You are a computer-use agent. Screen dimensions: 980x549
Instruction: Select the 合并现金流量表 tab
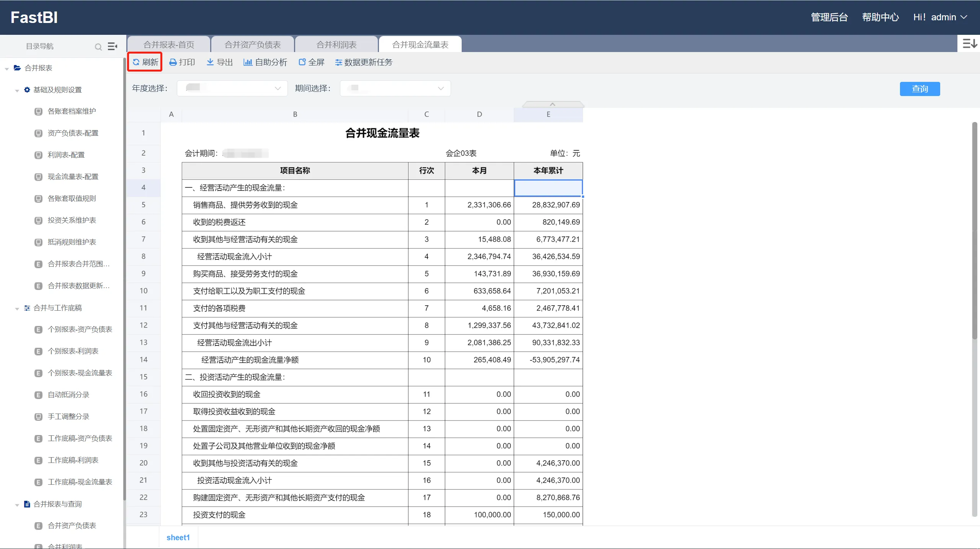(x=420, y=45)
